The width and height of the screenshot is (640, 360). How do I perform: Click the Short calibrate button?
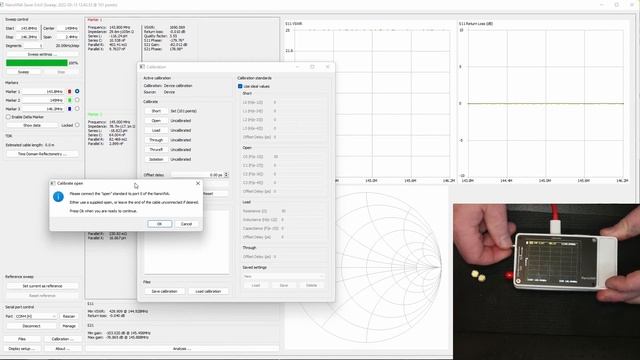coord(156,111)
